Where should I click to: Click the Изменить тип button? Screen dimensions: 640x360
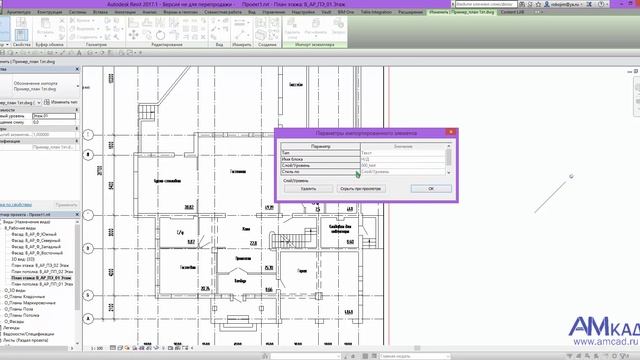[61, 102]
